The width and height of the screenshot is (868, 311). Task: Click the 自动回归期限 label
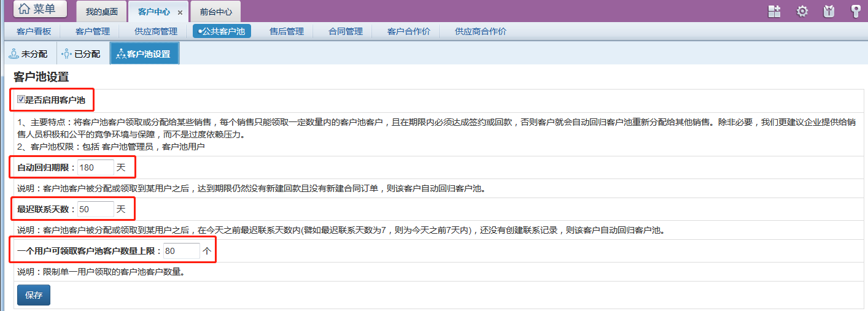point(46,167)
